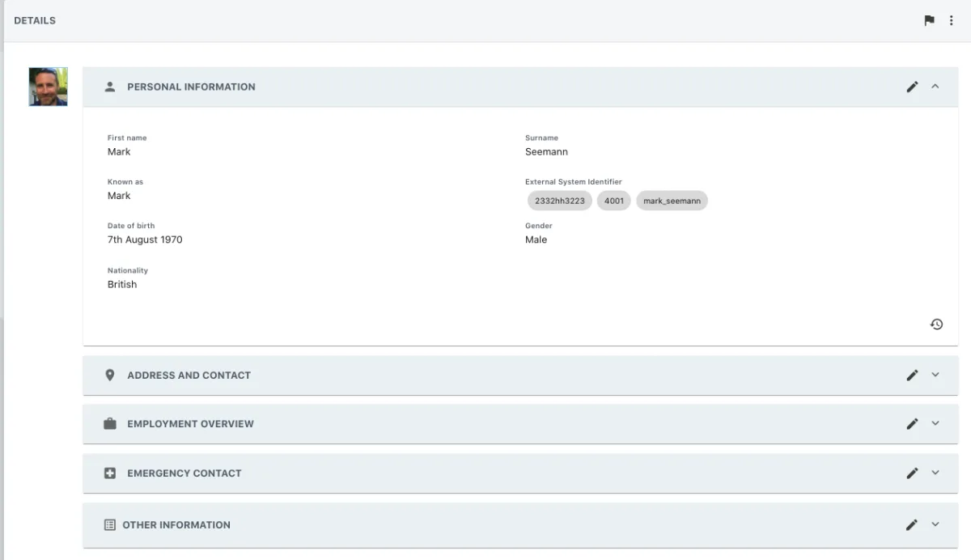Screen dimensions: 971x560
Task: Expand the Emergency Contact chevron
Action: coord(935,473)
